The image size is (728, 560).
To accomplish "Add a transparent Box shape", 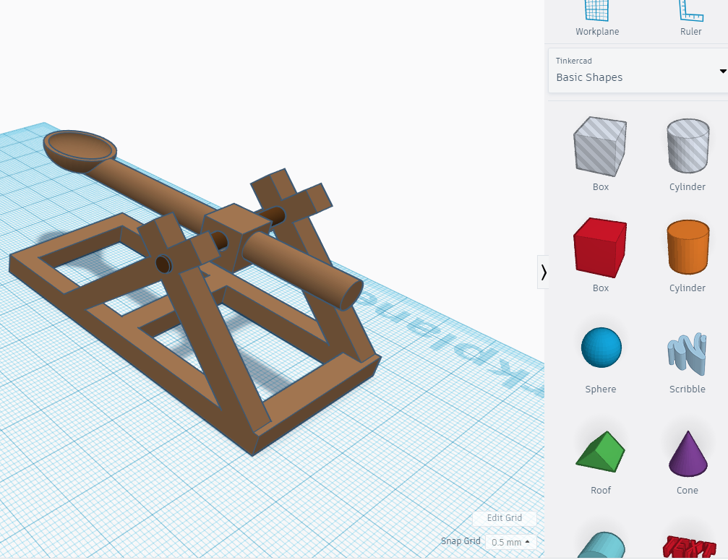I will tap(600, 146).
